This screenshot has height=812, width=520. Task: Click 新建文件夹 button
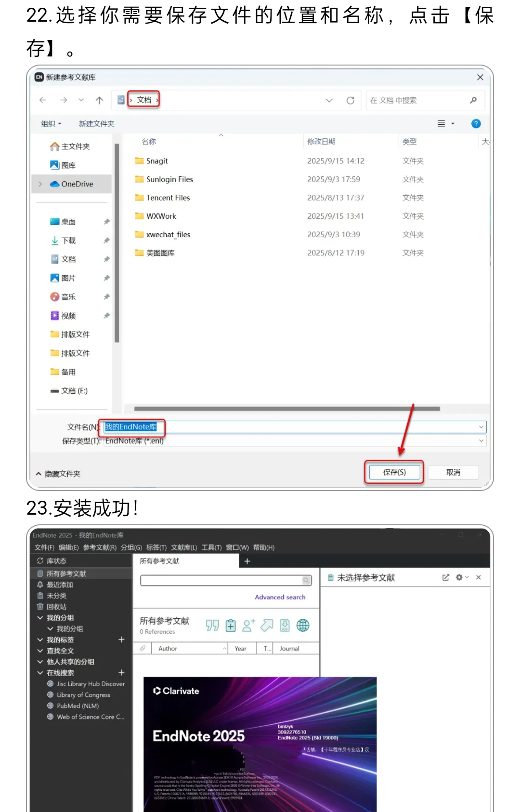tap(96, 124)
